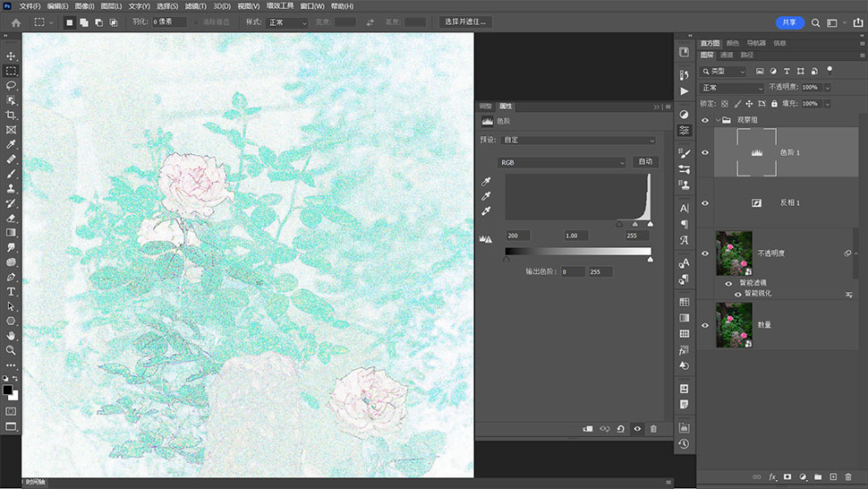Select the Move tool

click(x=11, y=56)
